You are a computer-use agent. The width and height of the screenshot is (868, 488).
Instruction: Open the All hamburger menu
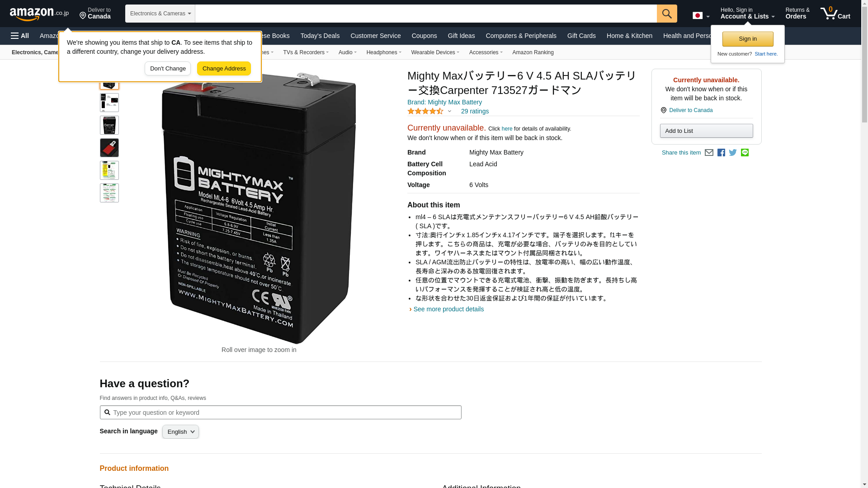[x=20, y=36]
